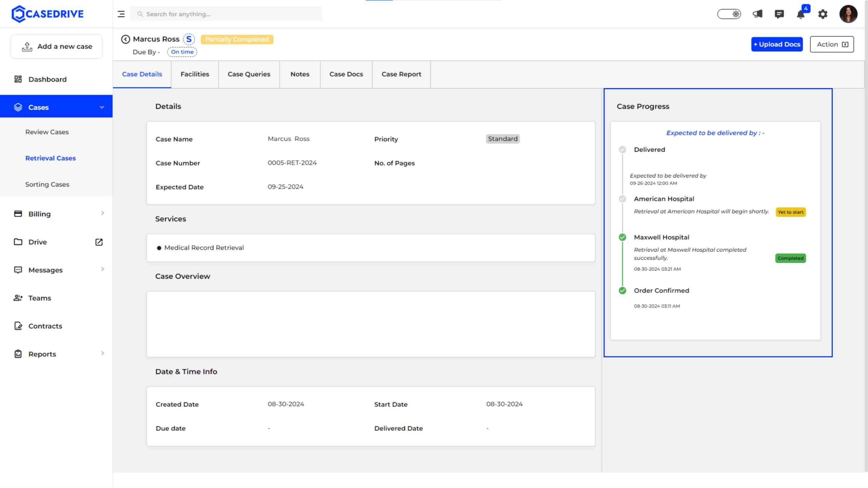This screenshot has height=488, width=868.
Task: Expand the Messages menu chevron
Action: pos(102,269)
